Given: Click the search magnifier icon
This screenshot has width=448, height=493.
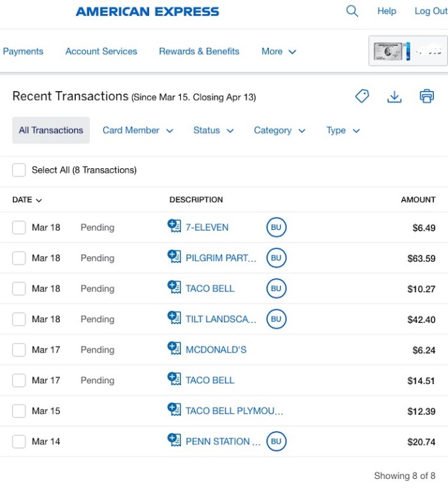Looking at the screenshot, I should pos(352,11).
